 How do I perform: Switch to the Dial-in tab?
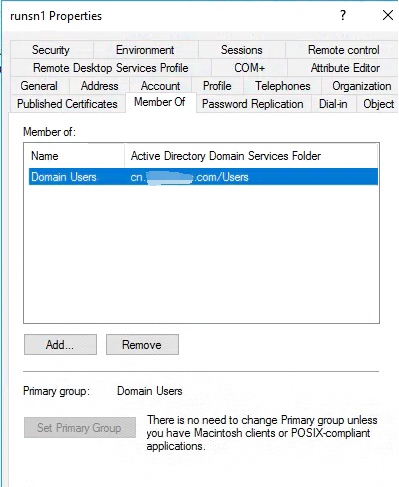pyautogui.click(x=333, y=104)
